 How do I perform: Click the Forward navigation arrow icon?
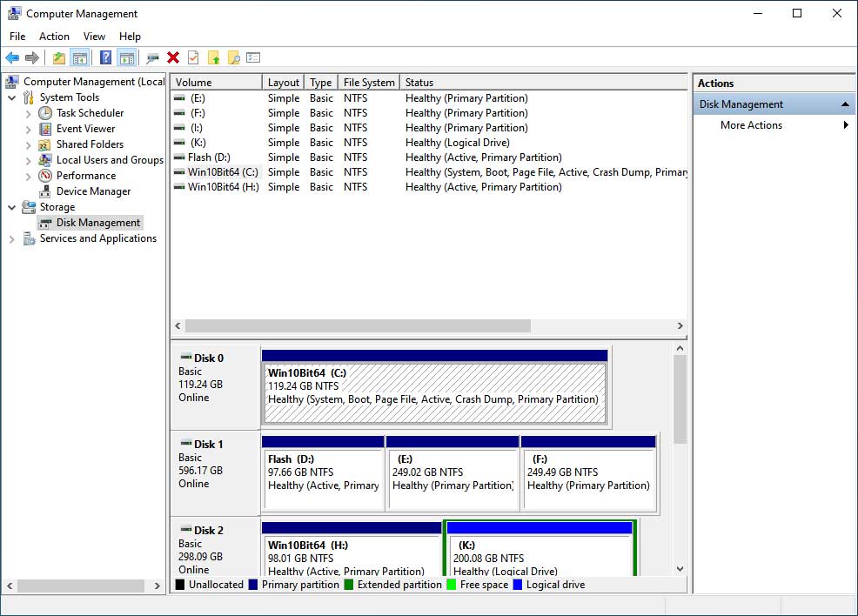pyautogui.click(x=30, y=57)
